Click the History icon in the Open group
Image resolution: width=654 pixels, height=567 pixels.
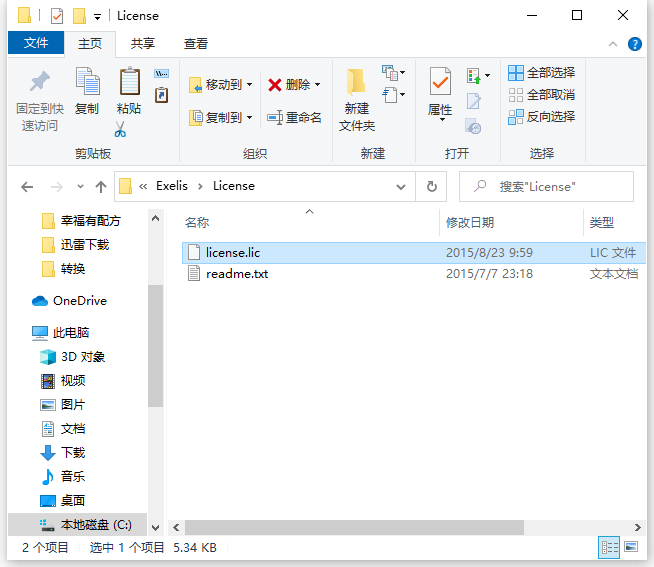click(473, 126)
